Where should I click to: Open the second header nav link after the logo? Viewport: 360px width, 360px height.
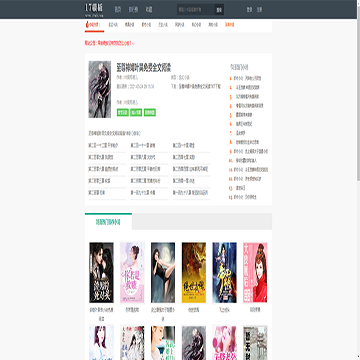[133, 10]
